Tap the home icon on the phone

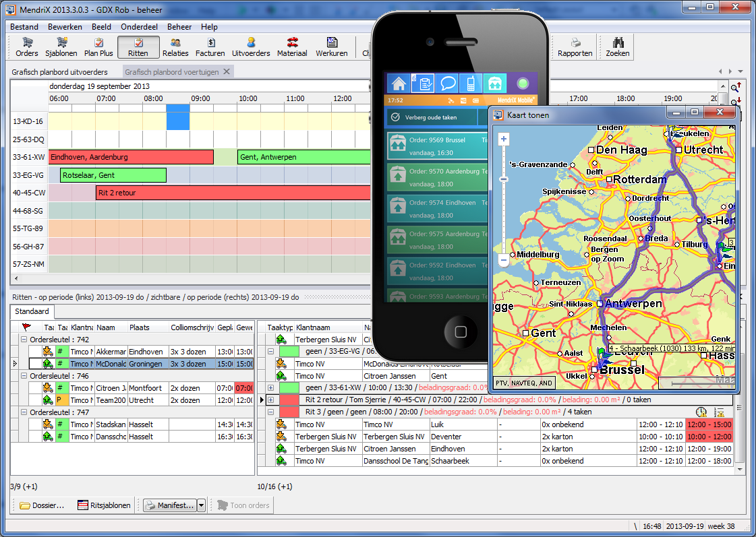(x=399, y=84)
